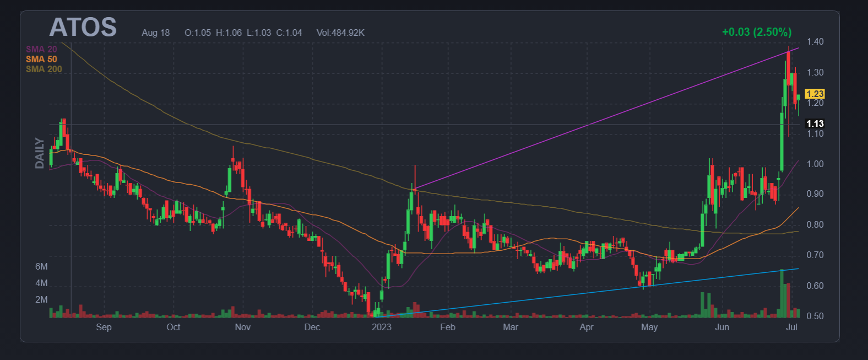The image size is (868, 360).
Task: Select the SMA 50 legend label
Action: 41,59
